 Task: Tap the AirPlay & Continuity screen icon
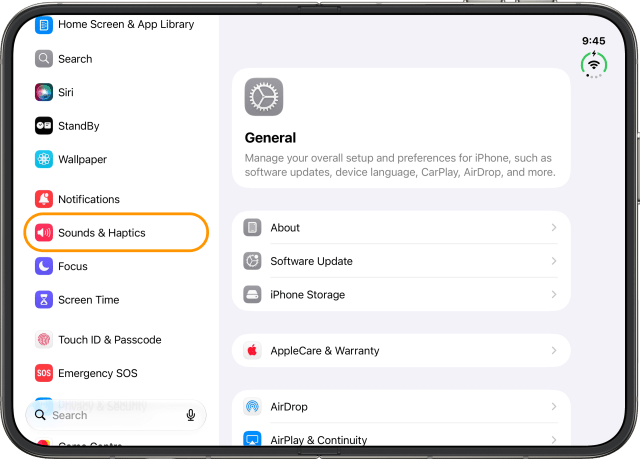pyautogui.click(x=252, y=439)
